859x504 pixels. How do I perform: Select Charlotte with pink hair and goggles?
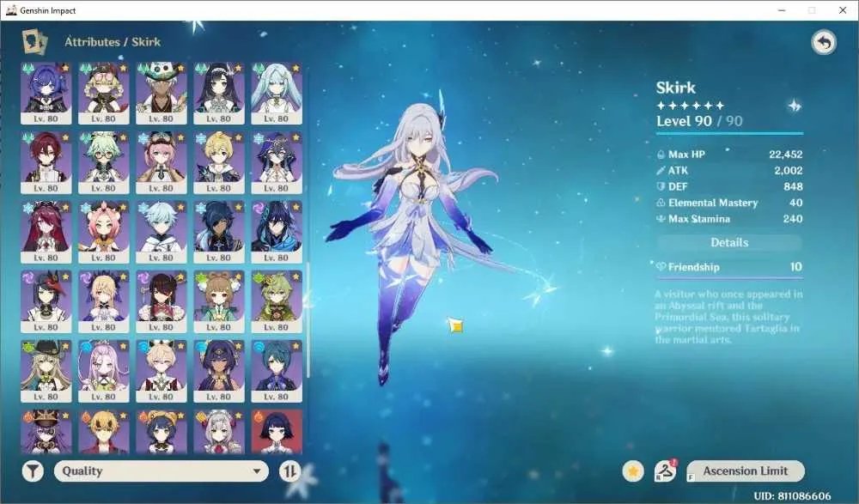click(x=161, y=162)
